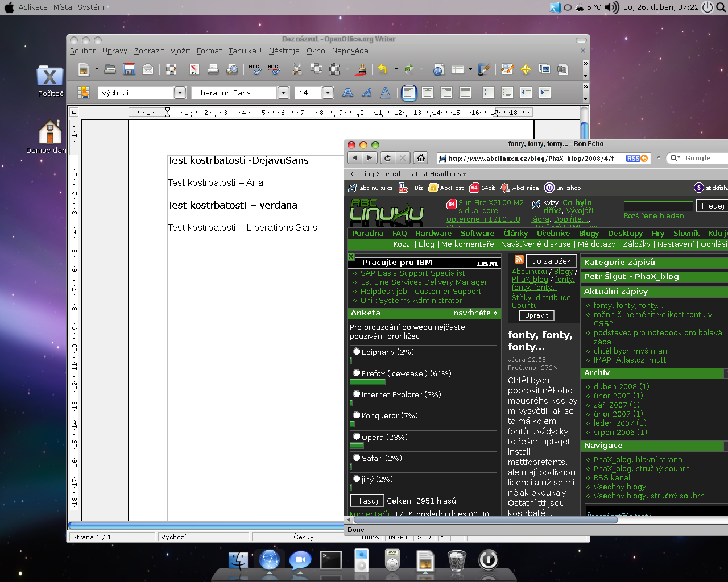Click the Format Paintbrush icon
Viewport: 728px width, 582px height.
(361, 69)
